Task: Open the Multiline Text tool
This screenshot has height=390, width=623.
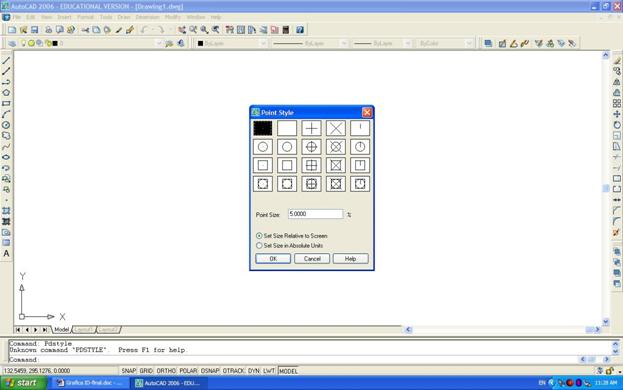Action: (6, 253)
